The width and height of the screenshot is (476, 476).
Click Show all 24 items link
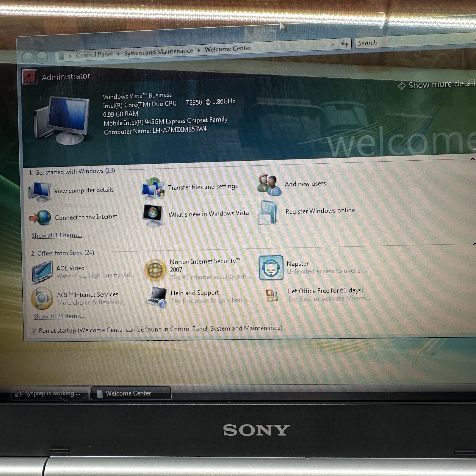(59, 317)
